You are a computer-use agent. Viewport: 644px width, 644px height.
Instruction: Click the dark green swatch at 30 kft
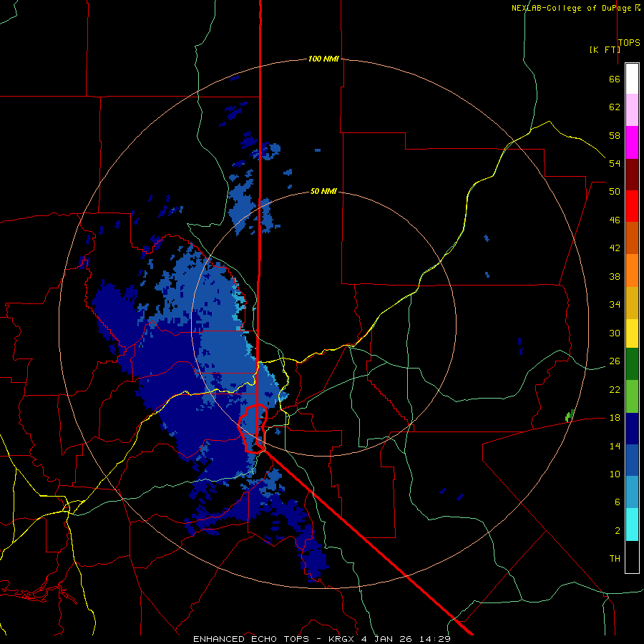pos(632,364)
